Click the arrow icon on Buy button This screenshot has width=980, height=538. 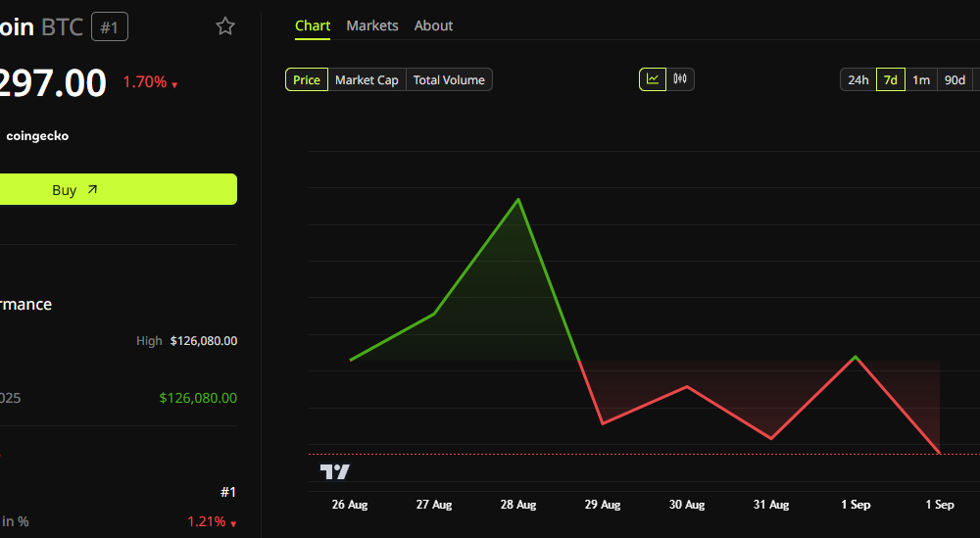point(92,189)
